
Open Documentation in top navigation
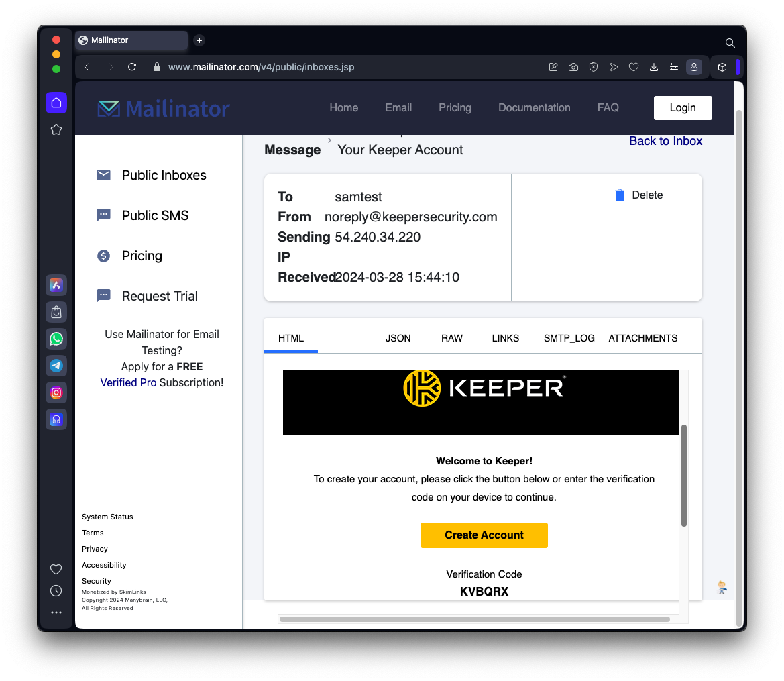tap(534, 107)
